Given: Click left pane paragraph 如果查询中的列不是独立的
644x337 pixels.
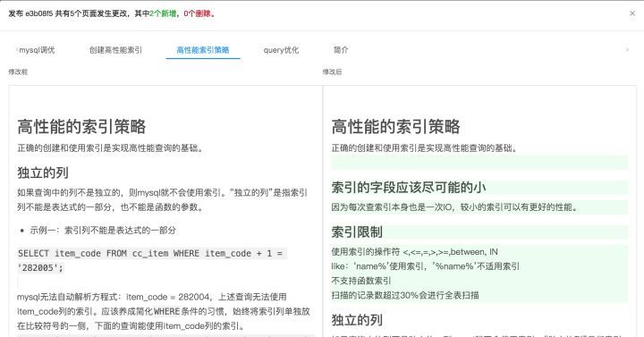Looking at the screenshot, I should [162, 200].
